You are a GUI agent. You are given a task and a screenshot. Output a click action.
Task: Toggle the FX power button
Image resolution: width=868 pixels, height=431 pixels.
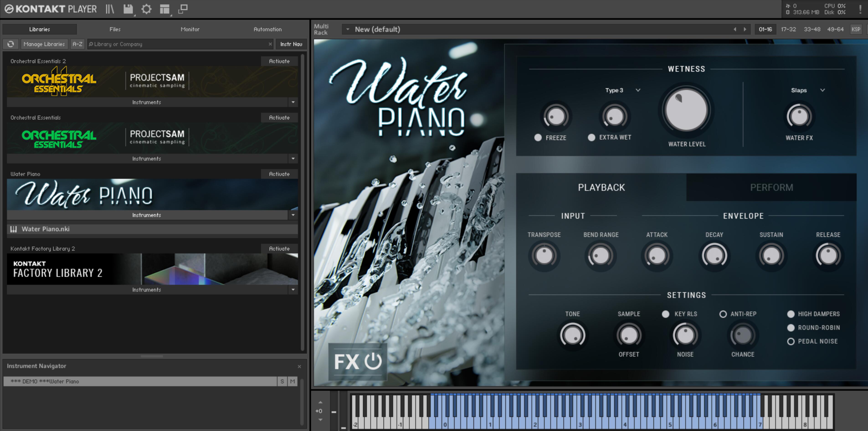[x=373, y=361]
